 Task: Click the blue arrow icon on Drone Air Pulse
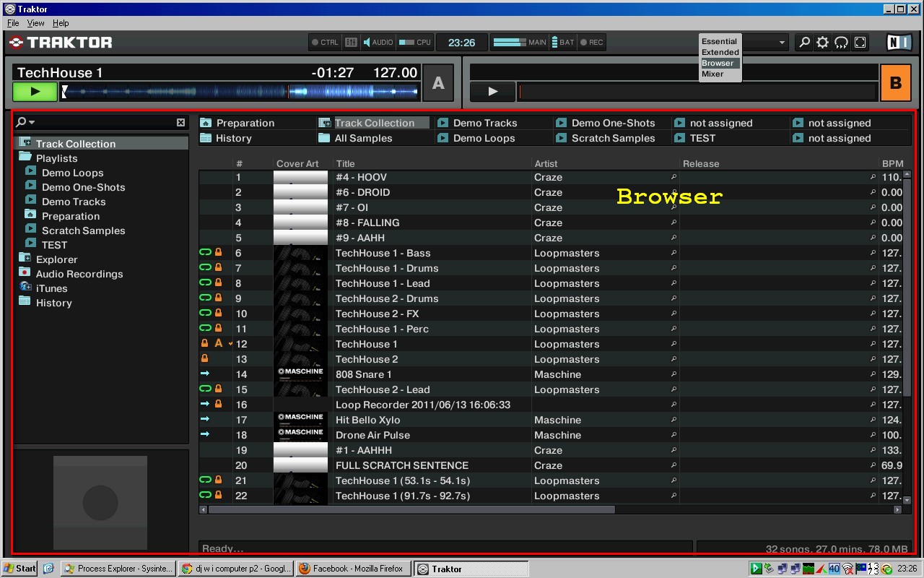205,435
